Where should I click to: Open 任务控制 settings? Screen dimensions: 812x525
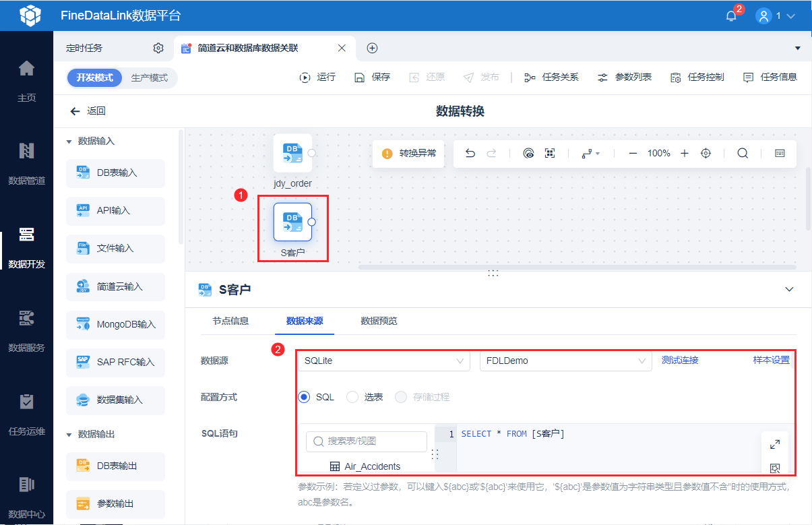click(697, 78)
